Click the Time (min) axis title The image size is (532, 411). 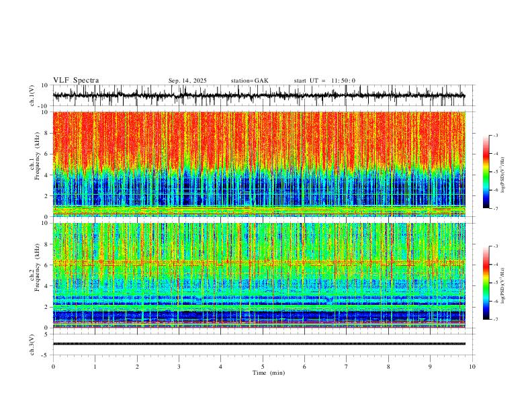tap(269, 373)
